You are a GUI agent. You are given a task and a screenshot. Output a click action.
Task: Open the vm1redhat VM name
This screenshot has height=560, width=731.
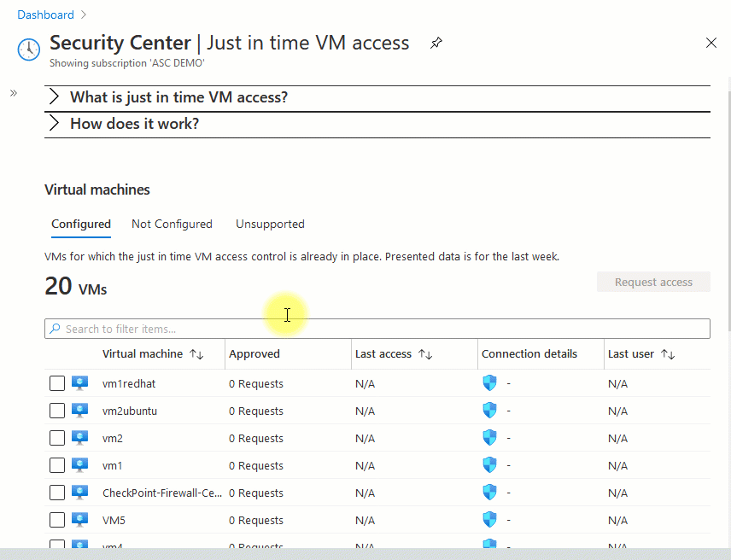coord(129,384)
